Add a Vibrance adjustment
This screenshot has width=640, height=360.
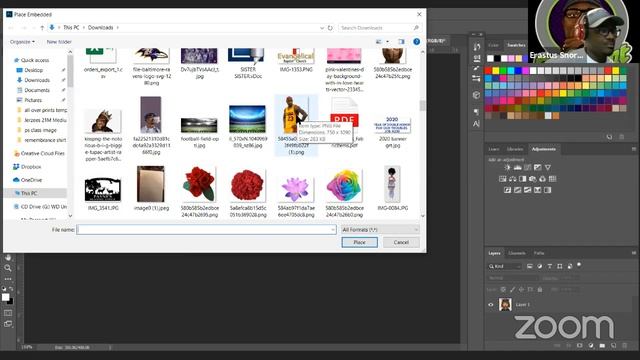[x=548, y=167]
